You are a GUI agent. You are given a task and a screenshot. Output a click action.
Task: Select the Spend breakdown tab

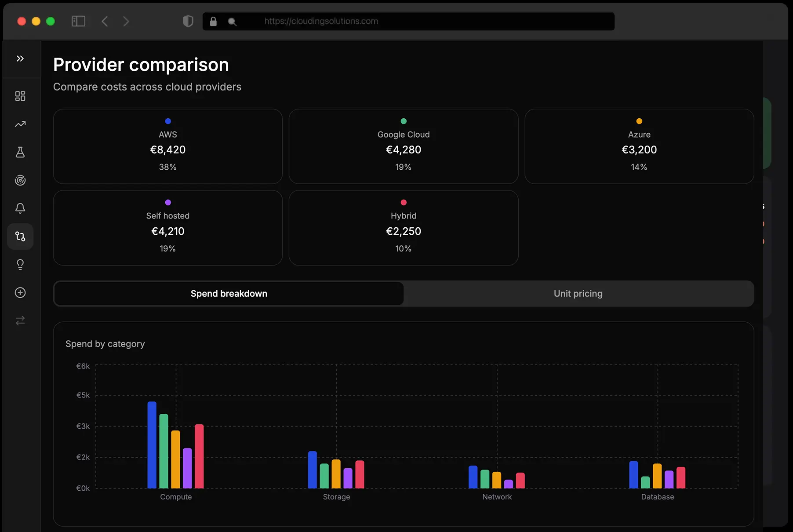229,293
